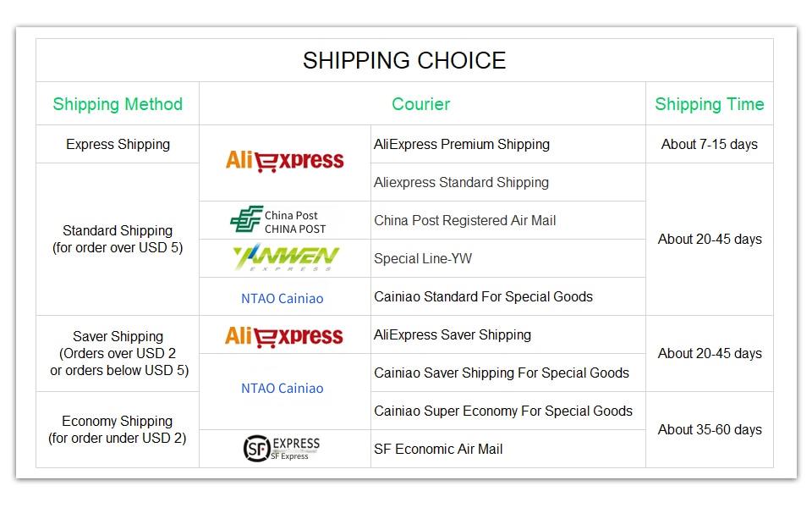Viewport: 812px width, 508px height.
Task: Select China Post Registered Air Mail
Action: [464, 220]
